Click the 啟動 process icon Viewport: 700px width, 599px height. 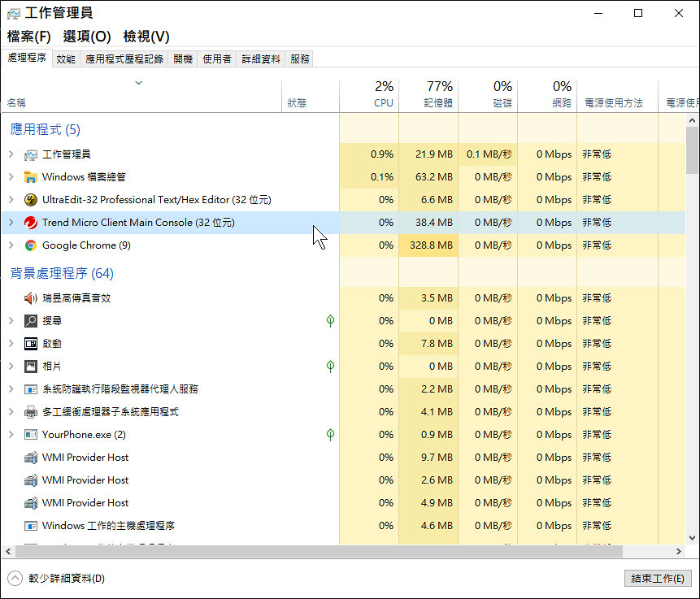(30, 344)
